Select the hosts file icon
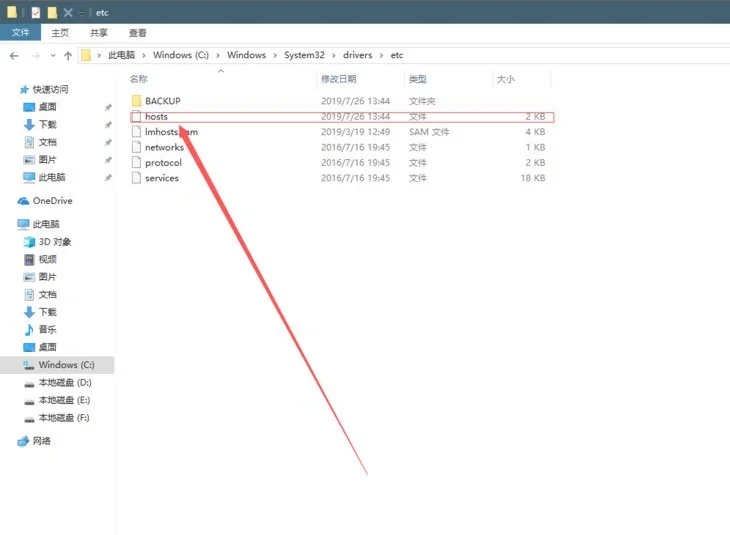This screenshot has height=535, width=730. coord(137,117)
